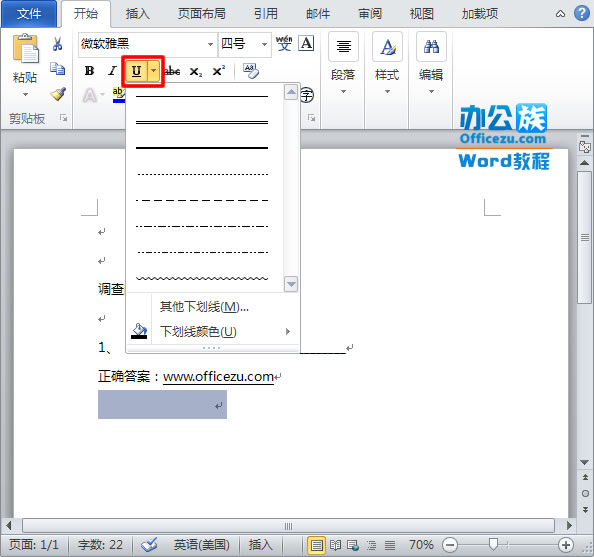Click the underline color paint bucket icon
The height and width of the screenshot is (557, 594).
point(139,331)
